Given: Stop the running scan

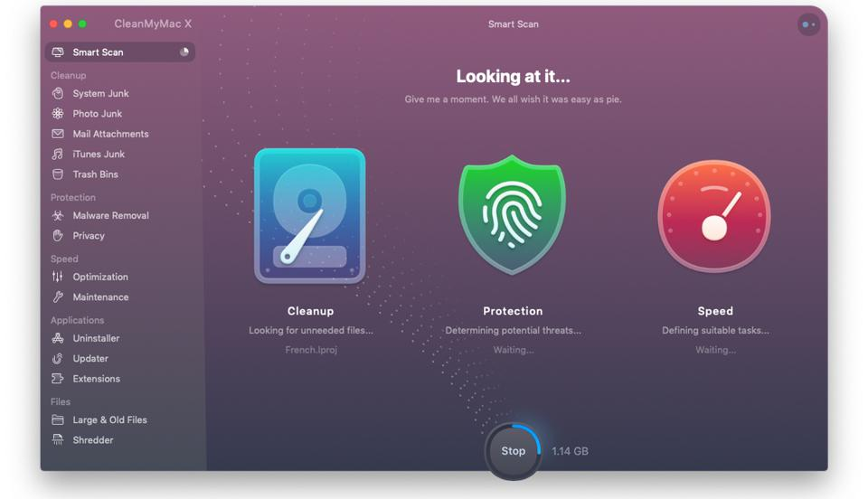Looking at the screenshot, I should click(x=514, y=451).
